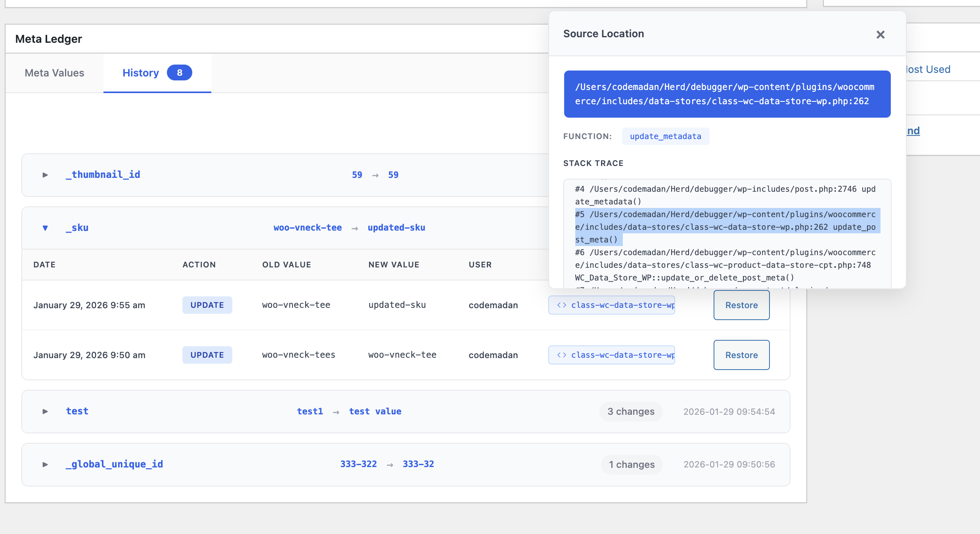
Task: Click the count badge '8' on History tab
Action: (x=179, y=72)
